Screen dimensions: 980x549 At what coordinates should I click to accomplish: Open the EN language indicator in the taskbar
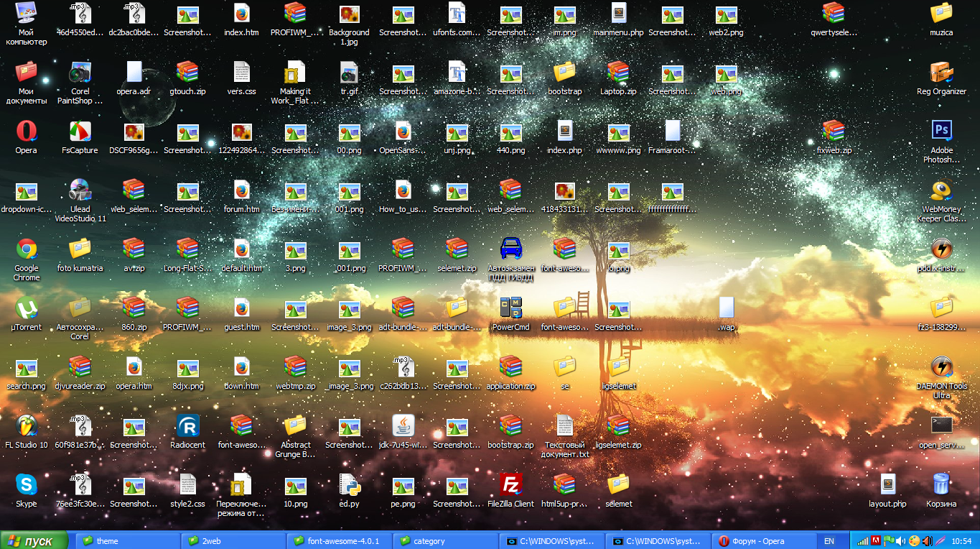829,541
